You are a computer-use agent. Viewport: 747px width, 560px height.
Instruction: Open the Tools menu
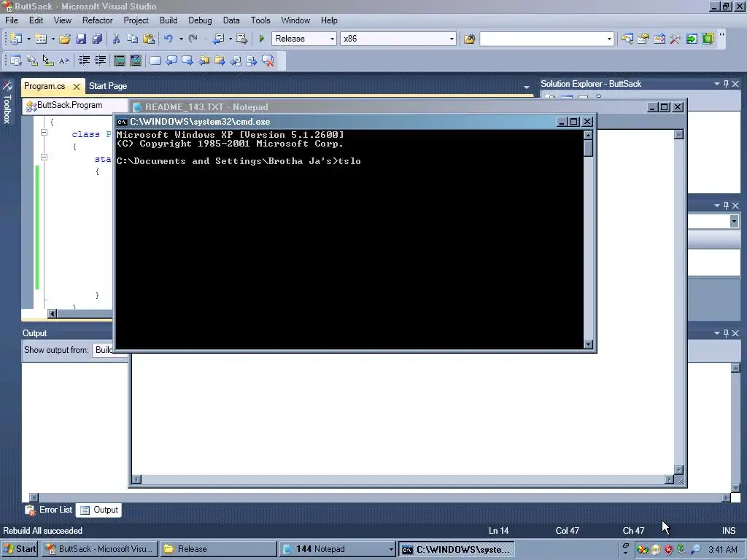260,20
